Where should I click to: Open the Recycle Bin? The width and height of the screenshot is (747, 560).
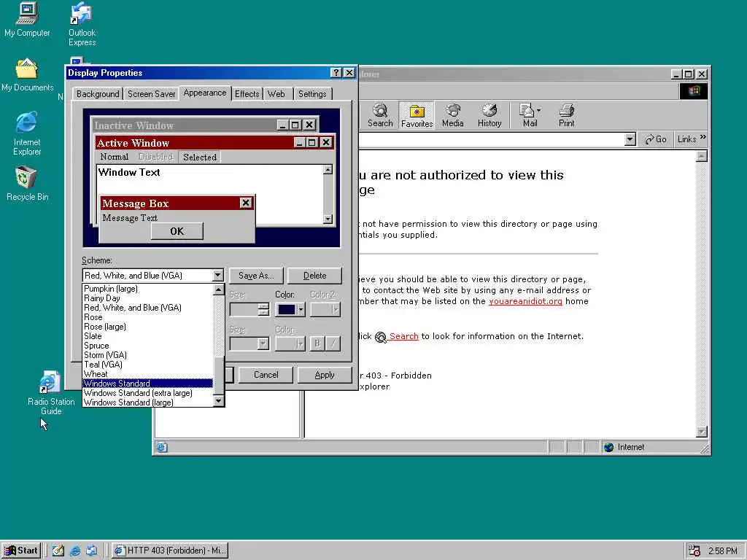pyautogui.click(x=27, y=184)
